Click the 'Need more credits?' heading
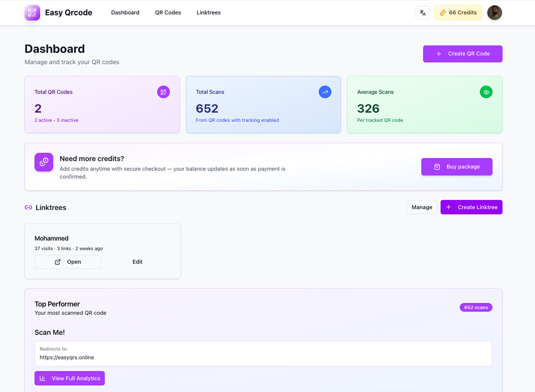The width and height of the screenshot is (535, 392). 92,159
